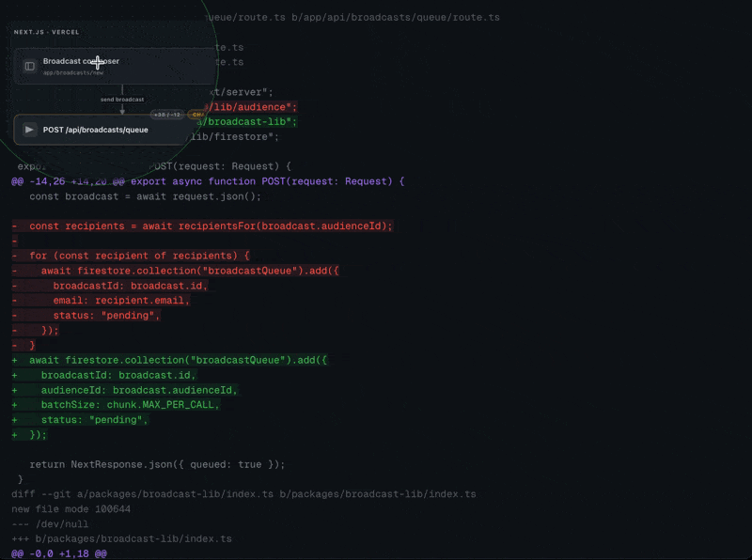
Task: Click the app/broadcasts/new path subtitle
Action: click(73, 73)
